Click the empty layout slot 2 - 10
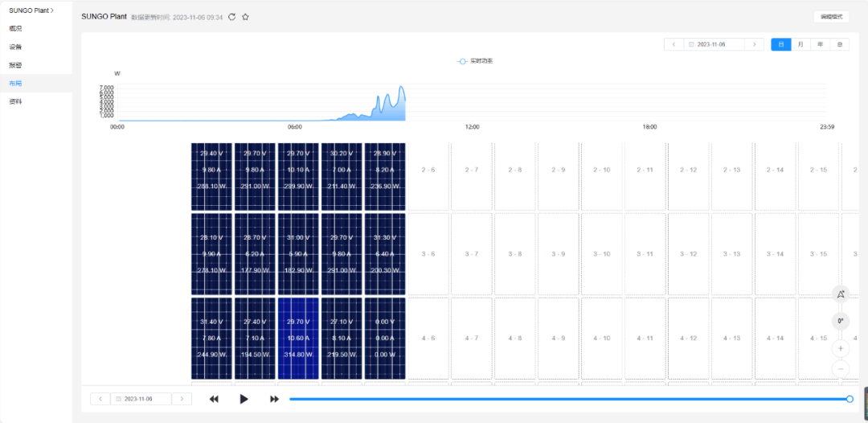The width and height of the screenshot is (868, 423). click(602, 177)
